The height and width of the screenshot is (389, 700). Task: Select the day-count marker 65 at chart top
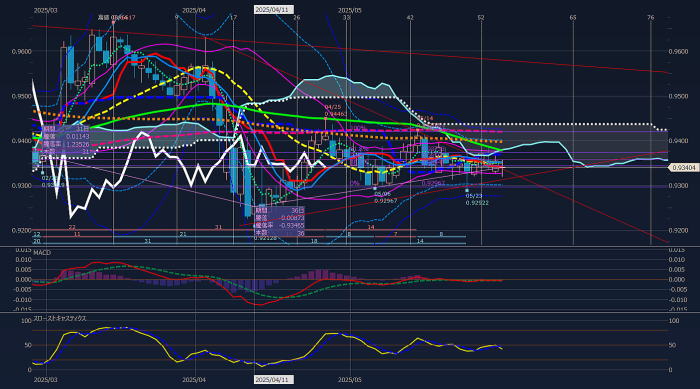point(573,17)
